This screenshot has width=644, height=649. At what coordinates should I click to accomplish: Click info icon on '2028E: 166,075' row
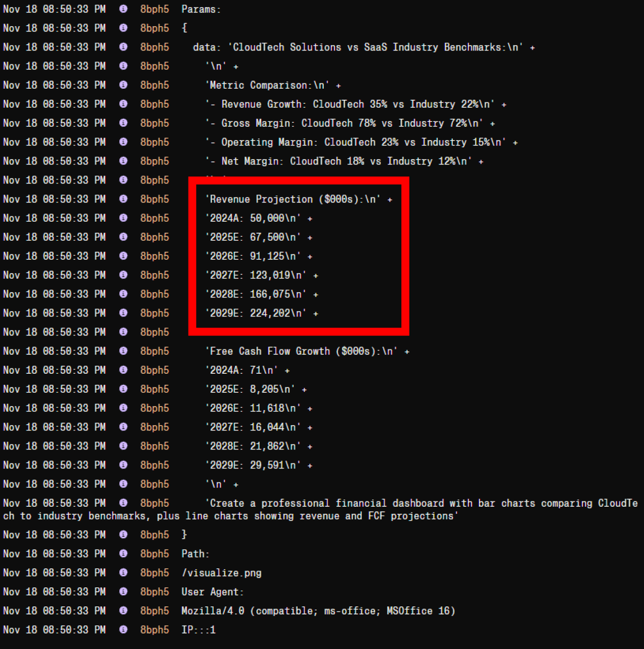[123, 294]
